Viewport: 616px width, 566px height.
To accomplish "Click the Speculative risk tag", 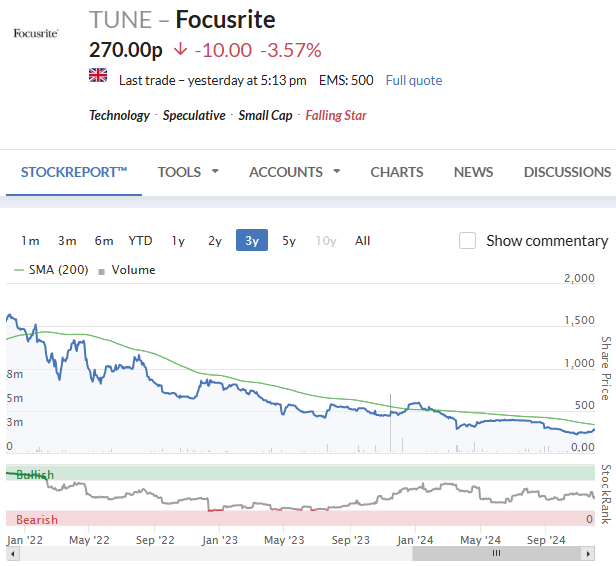I will [x=194, y=115].
